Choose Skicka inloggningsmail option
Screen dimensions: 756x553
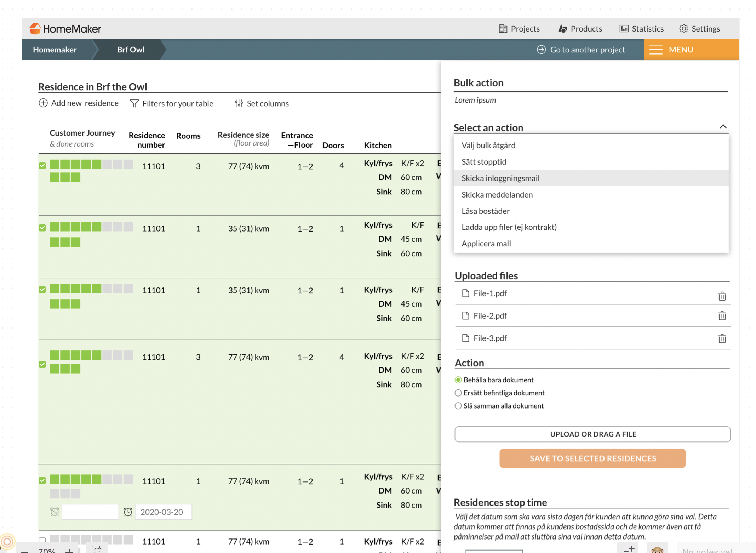[591, 178]
